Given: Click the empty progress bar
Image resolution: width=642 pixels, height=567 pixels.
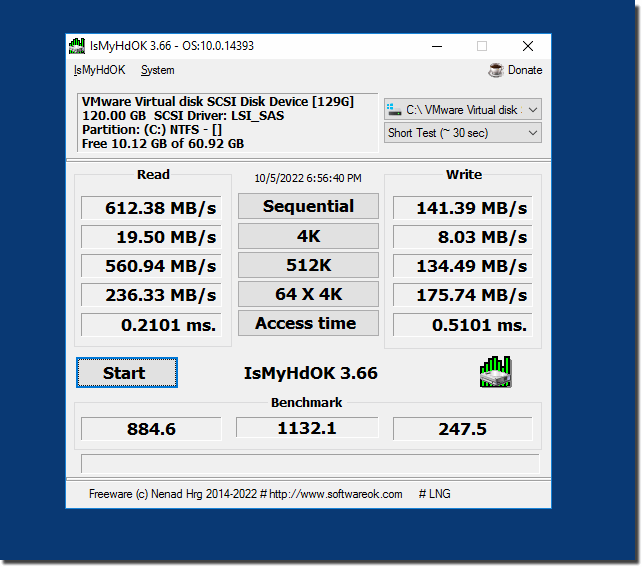Looking at the screenshot, I should coord(310,463).
